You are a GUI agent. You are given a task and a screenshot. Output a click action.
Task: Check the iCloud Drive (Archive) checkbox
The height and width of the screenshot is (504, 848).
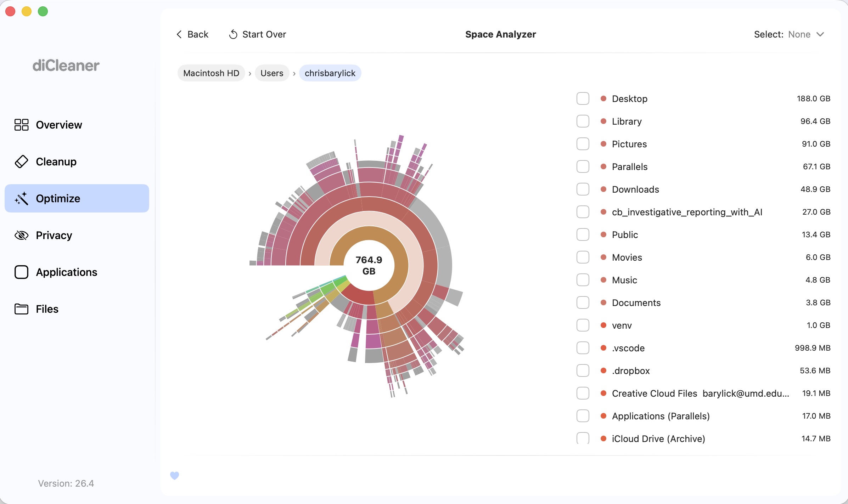pyautogui.click(x=583, y=438)
